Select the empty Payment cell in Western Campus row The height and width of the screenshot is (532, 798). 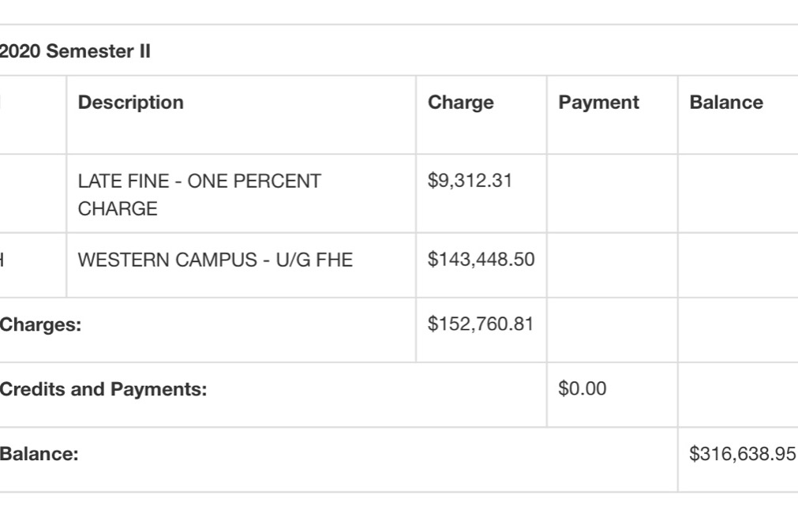[612, 265]
